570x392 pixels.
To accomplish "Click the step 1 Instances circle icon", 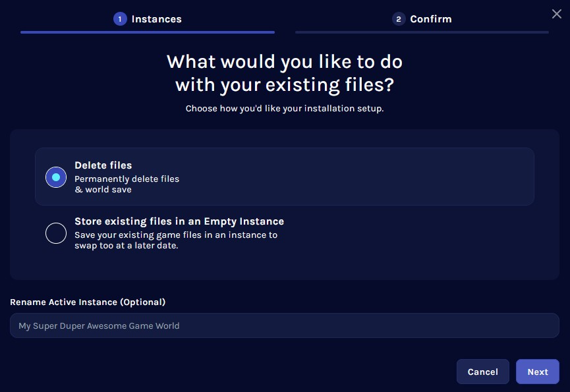I will 119,19.
